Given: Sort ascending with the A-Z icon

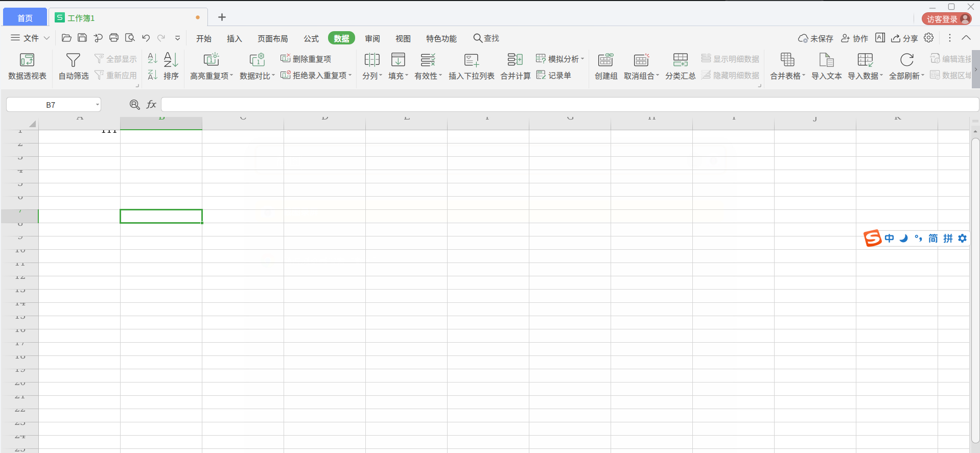Looking at the screenshot, I should pyautogui.click(x=152, y=58).
